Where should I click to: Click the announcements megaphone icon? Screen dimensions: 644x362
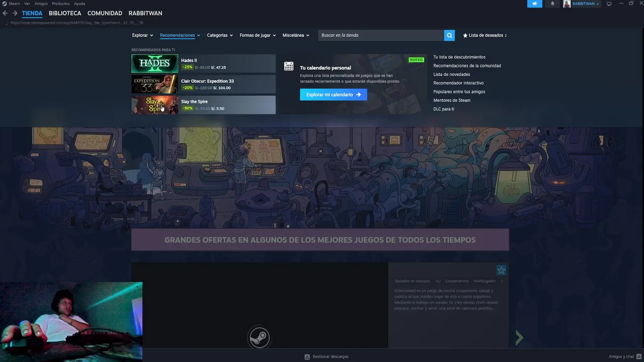click(535, 4)
